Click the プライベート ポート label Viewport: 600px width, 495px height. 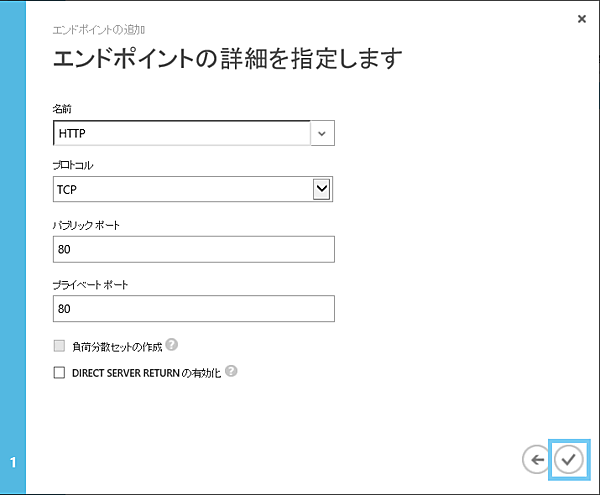pos(88,285)
